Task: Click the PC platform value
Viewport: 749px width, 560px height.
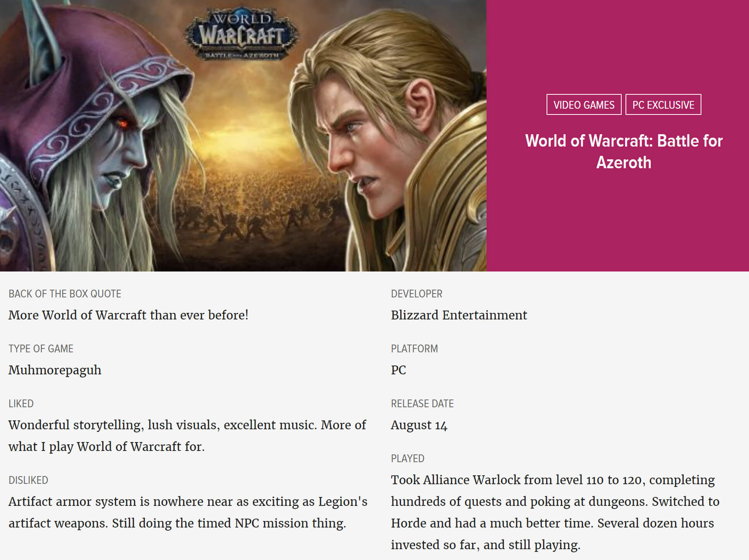Action: point(398,370)
